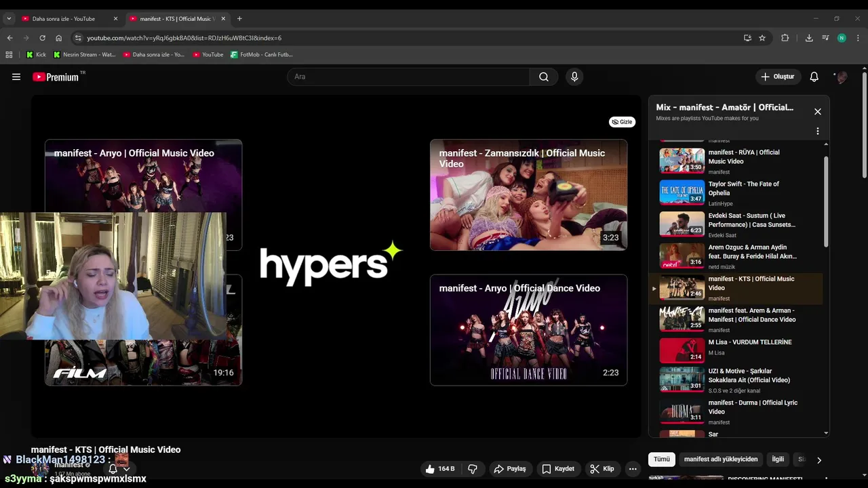Play the FILM 19:16 suggested video
The width and height of the screenshot is (868, 488).
click(x=143, y=363)
